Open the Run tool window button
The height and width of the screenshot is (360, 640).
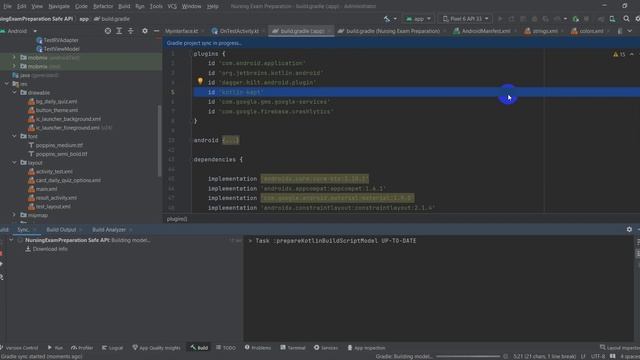click(x=55, y=348)
